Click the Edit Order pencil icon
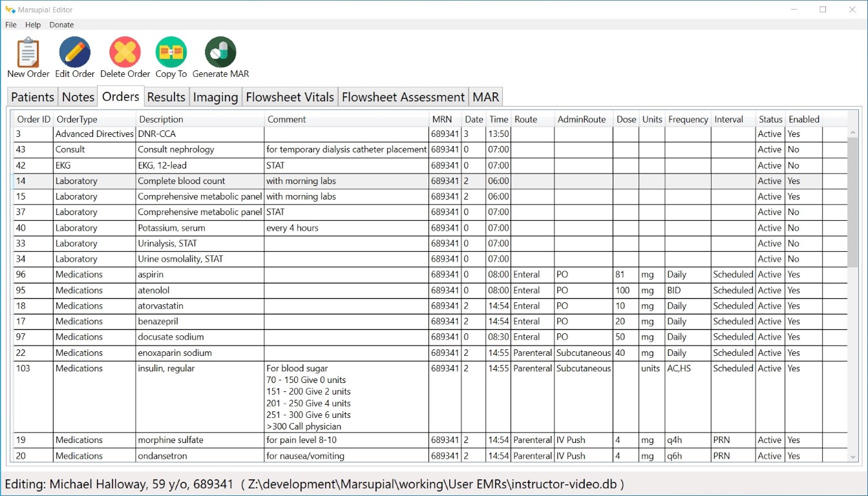The image size is (868, 496). (75, 52)
